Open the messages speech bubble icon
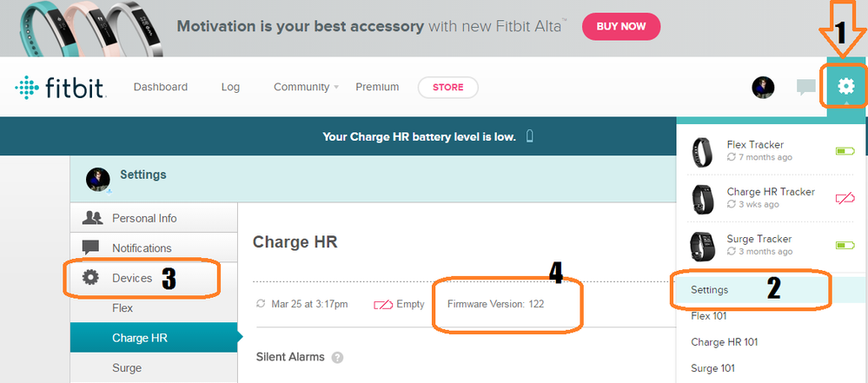 [x=806, y=88]
